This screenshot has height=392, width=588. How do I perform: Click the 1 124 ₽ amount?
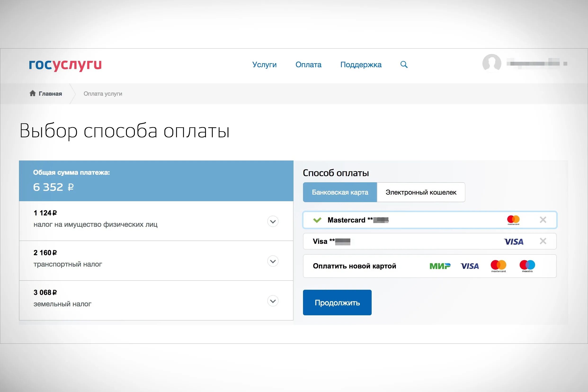tap(45, 213)
